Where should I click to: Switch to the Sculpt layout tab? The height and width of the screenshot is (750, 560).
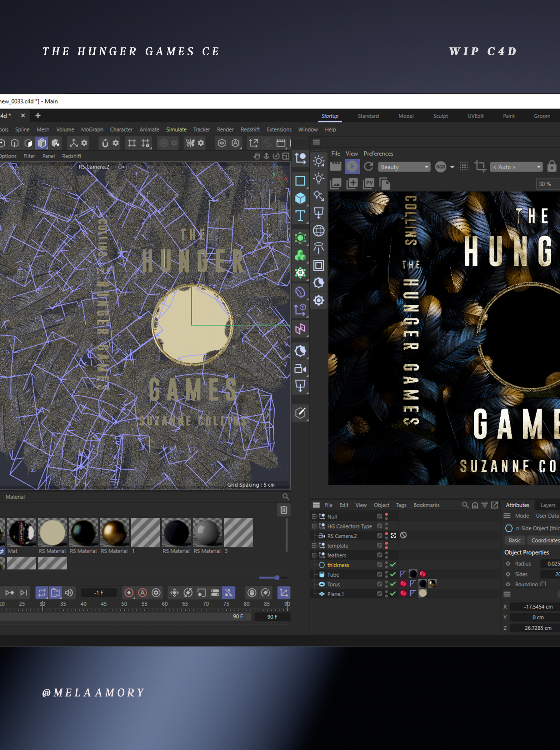coord(440,116)
